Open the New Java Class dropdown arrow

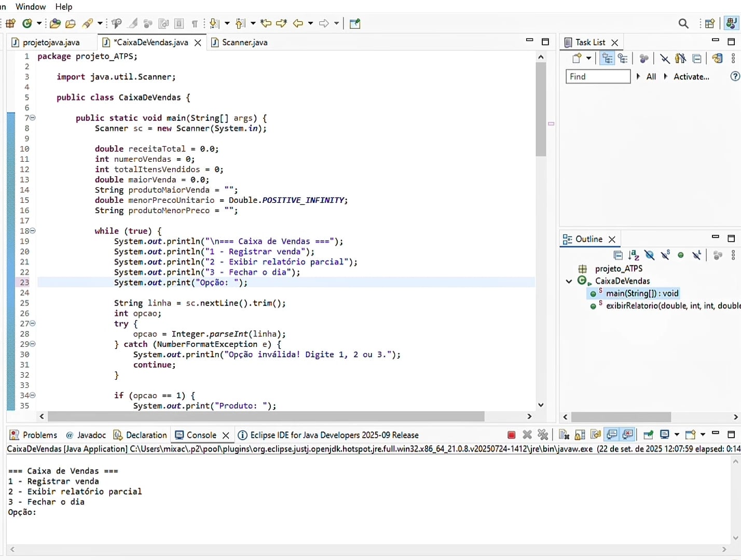tap(39, 23)
